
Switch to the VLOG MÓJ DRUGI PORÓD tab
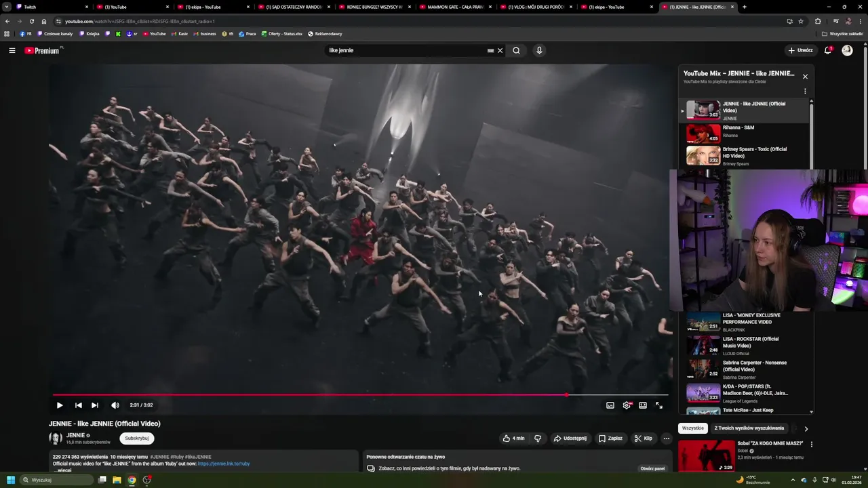click(536, 7)
